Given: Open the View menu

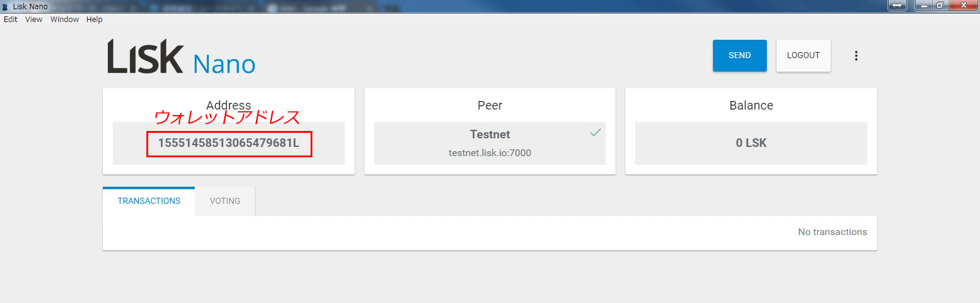Looking at the screenshot, I should point(34,20).
